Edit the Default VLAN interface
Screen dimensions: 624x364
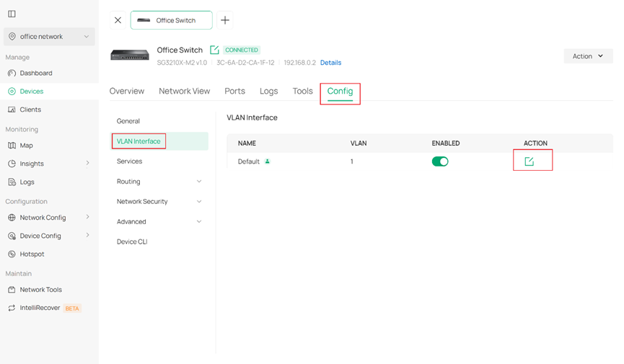529,161
